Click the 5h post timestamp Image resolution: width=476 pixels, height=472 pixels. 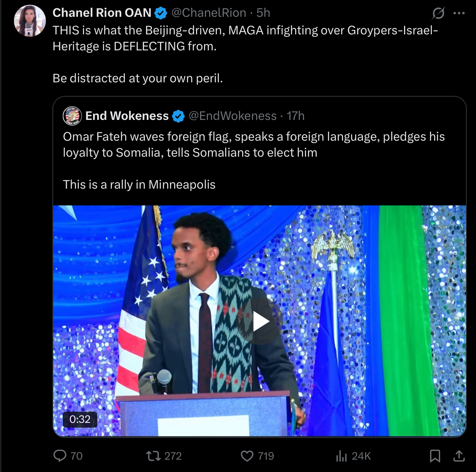click(263, 13)
